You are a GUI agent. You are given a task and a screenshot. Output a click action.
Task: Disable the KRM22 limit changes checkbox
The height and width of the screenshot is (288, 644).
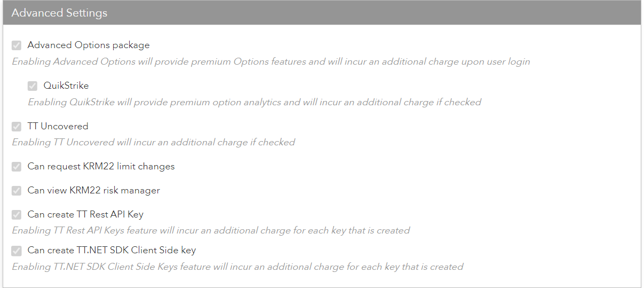pos(17,167)
